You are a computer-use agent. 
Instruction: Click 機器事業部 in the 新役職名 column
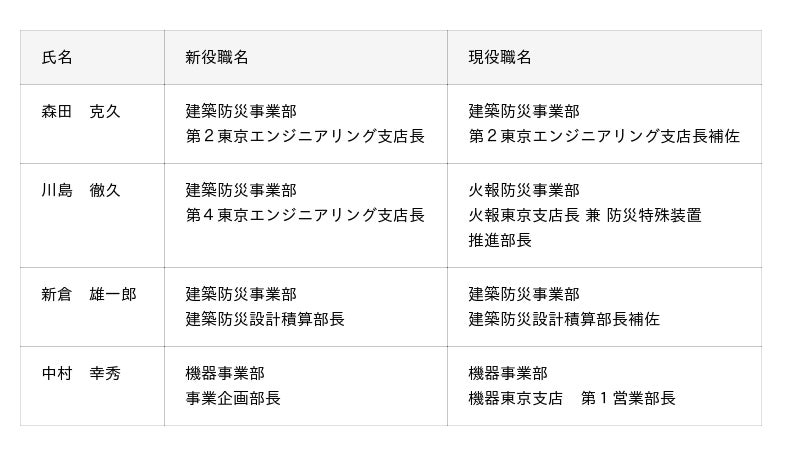click(225, 374)
